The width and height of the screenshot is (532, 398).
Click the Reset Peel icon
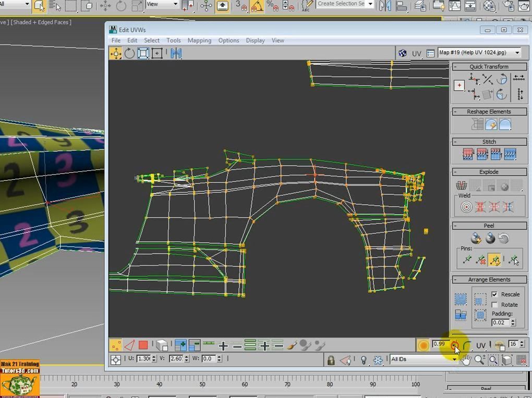pos(504,239)
